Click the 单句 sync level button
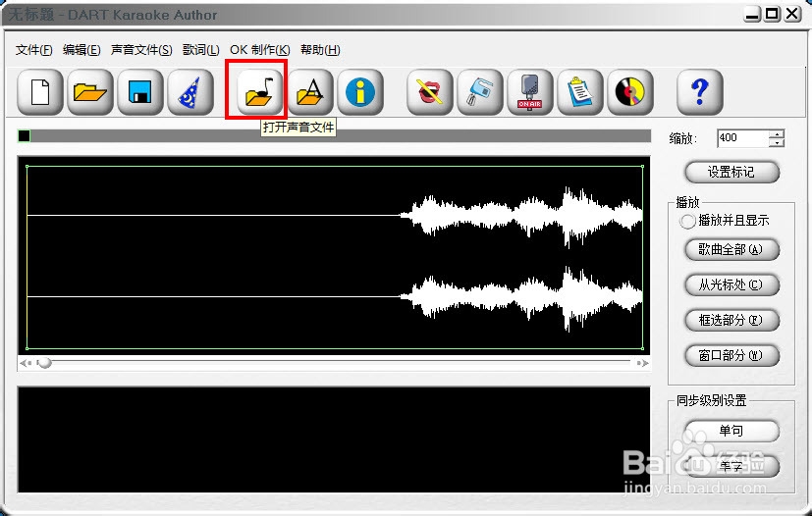Screen dimensions: 812x516 coord(731,431)
